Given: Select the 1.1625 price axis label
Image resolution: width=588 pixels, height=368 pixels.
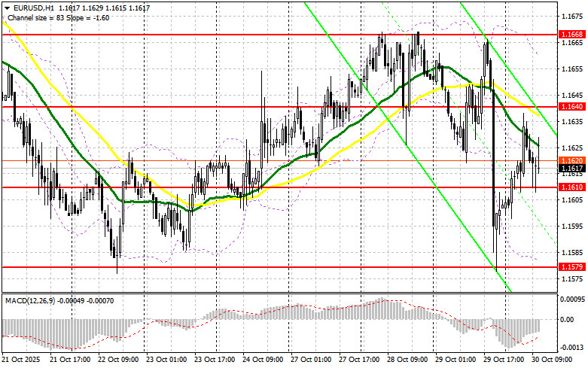Looking at the screenshot, I should pyautogui.click(x=573, y=148).
